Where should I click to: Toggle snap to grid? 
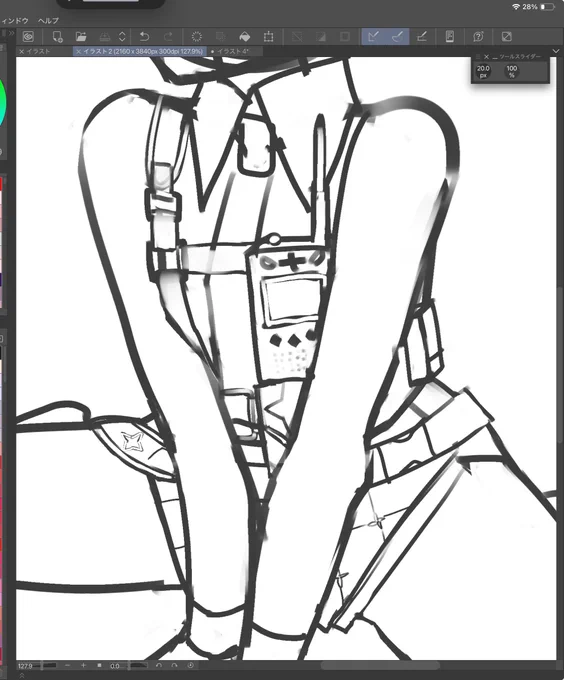pos(421,37)
